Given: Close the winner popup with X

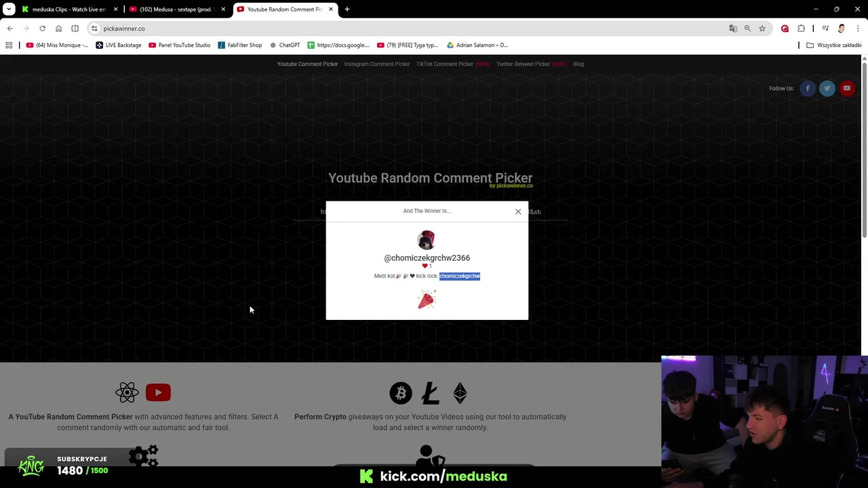Looking at the screenshot, I should [x=518, y=211].
